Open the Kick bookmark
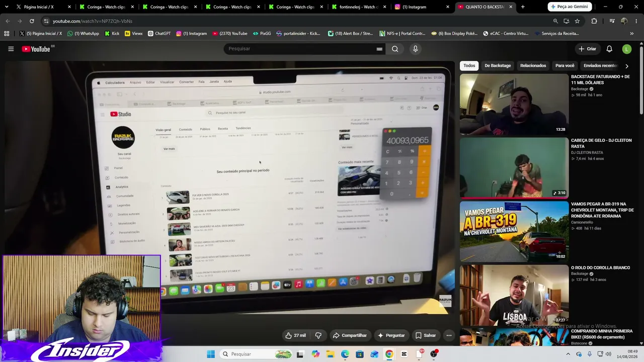Viewport: 644px width, 362px height. click(x=112, y=34)
